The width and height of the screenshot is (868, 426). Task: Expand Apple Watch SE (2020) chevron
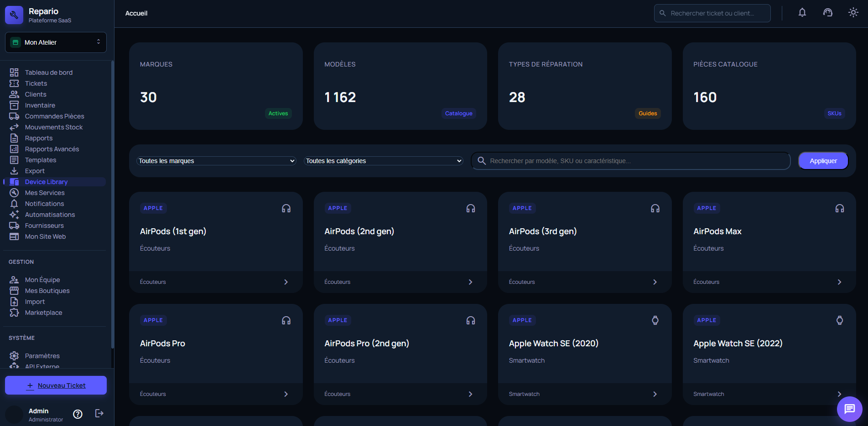[655, 394]
